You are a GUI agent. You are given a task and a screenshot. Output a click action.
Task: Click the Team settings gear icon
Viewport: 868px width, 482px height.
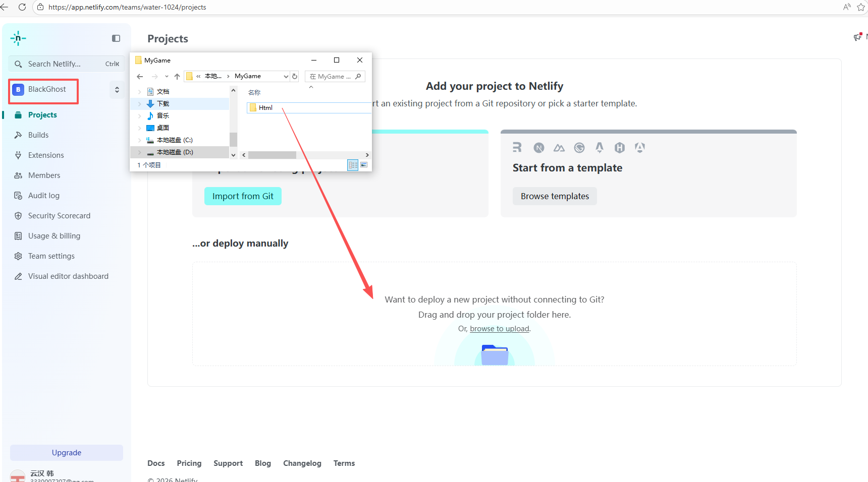click(x=18, y=256)
